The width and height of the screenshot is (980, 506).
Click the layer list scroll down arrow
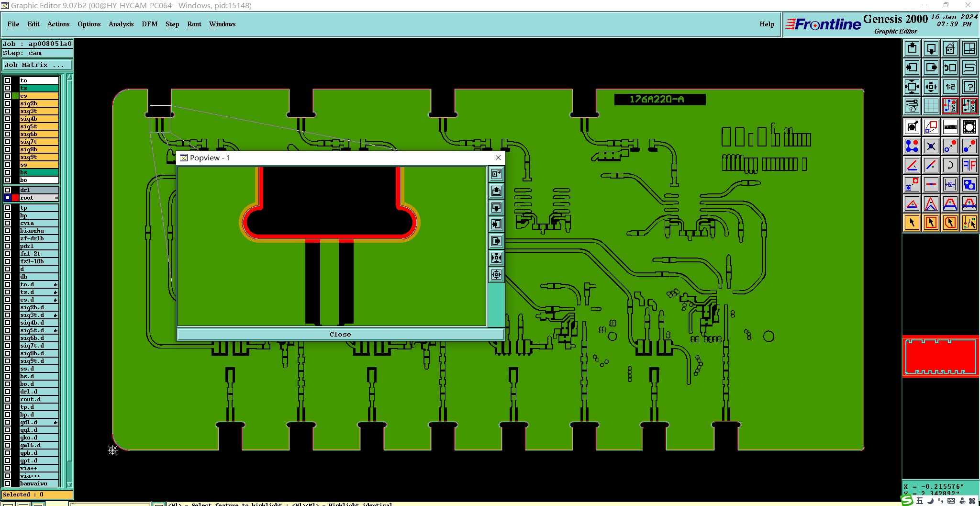pyautogui.click(x=69, y=484)
